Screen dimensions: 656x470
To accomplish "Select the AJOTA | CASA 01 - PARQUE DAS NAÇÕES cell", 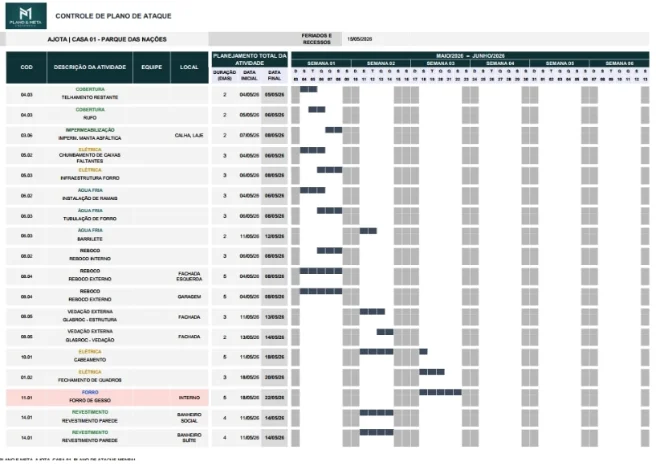I will pyautogui.click(x=107, y=39).
